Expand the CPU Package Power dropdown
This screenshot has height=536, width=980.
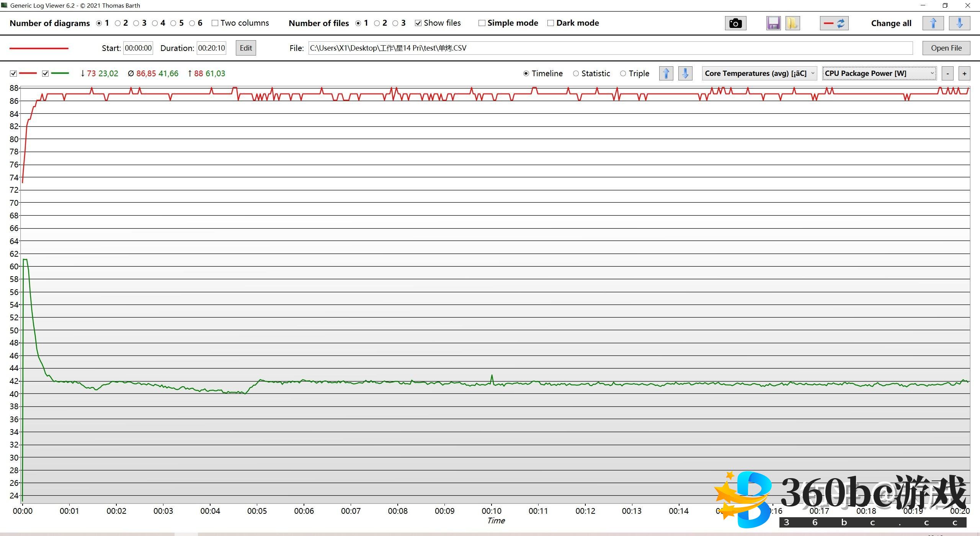point(879,74)
